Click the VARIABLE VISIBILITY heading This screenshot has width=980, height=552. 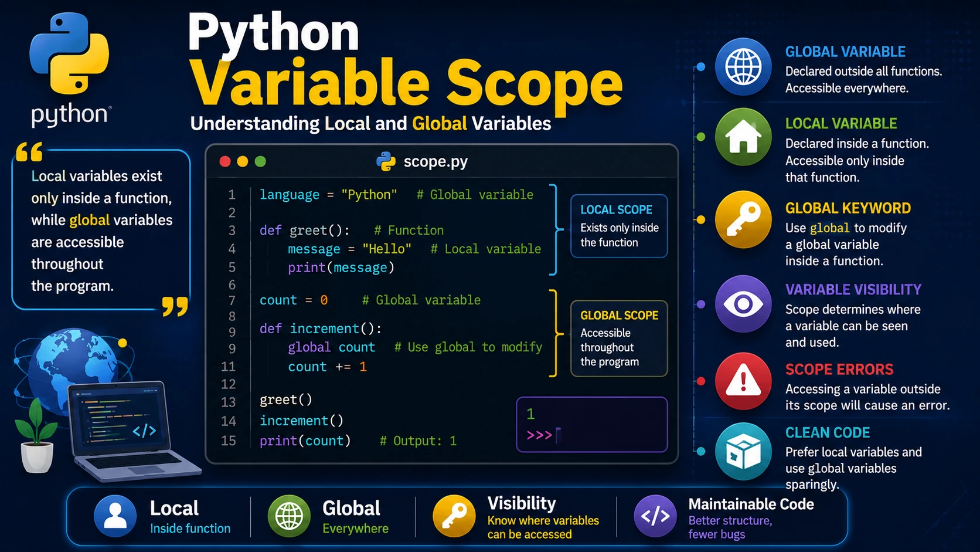point(853,290)
